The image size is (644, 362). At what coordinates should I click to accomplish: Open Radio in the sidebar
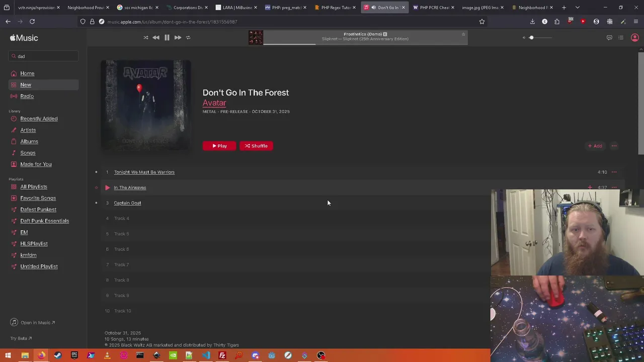pos(27,96)
